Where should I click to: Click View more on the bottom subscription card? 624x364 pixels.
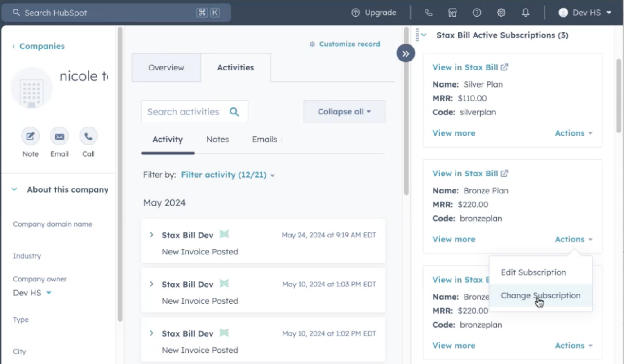tap(454, 346)
